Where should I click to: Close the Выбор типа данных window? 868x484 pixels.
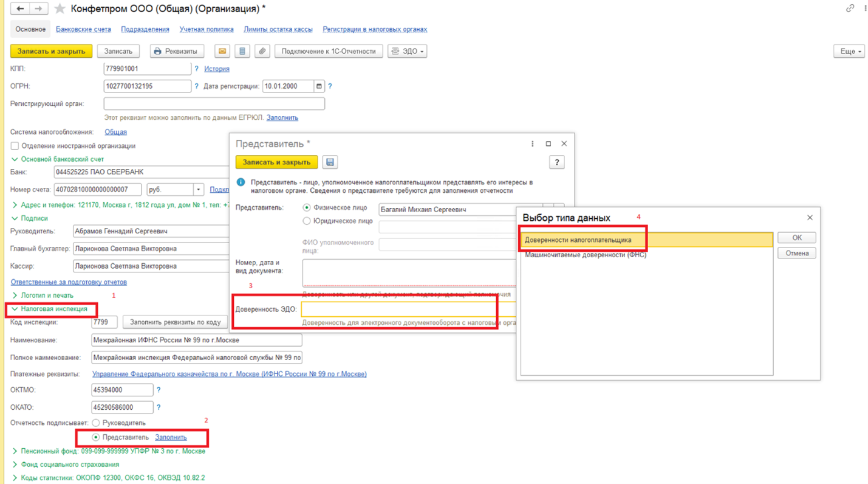[x=809, y=218]
